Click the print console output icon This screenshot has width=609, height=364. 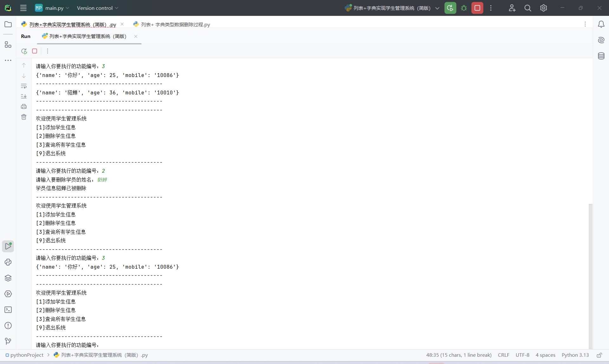[x=24, y=106]
